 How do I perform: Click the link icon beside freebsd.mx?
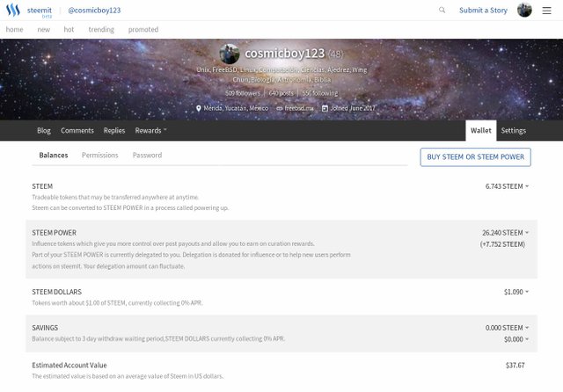(280, 108)
